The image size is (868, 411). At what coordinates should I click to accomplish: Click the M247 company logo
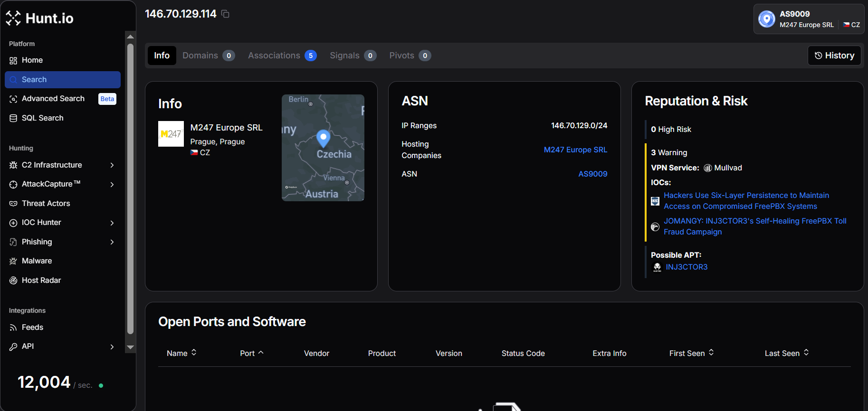coord(171,134)
